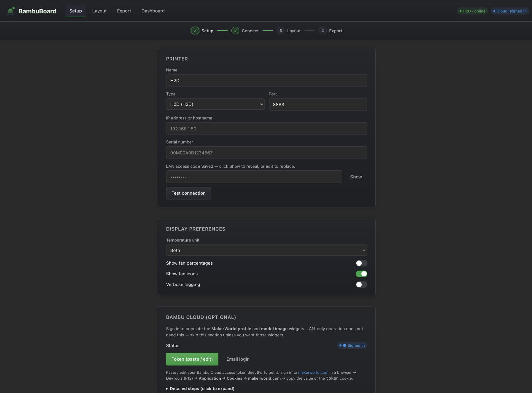
Task: Click the BAMBU CLOUD (OPTIONAL) heading
Action: coord(201,317)
